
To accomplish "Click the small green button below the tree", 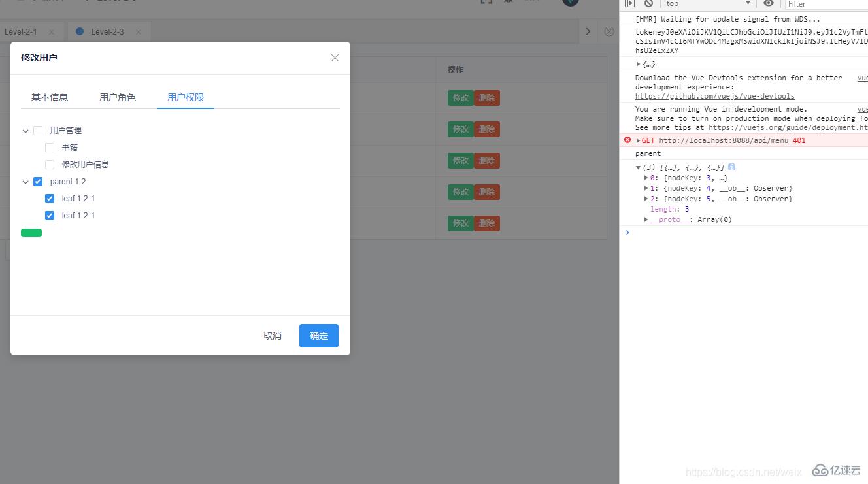I will (x=31, y=233).
